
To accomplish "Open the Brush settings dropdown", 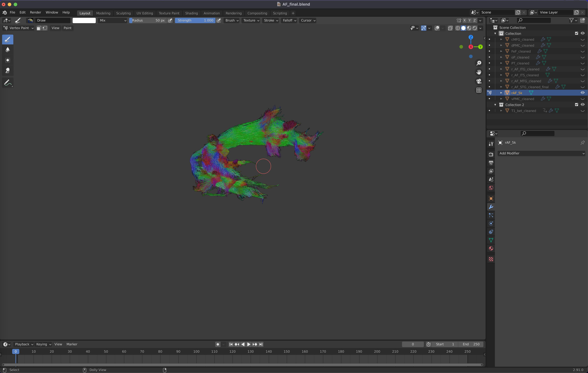I will (232, 20).
